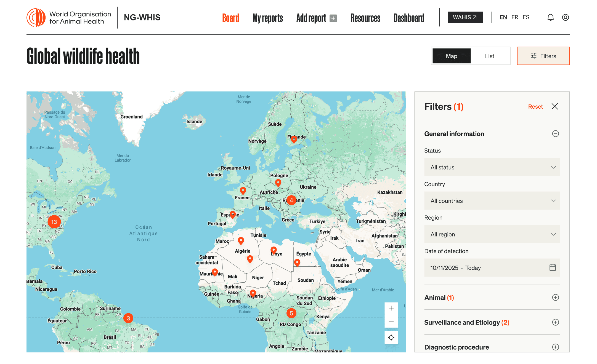Click the Reset filters link
This screenshot has height=364, width=597.
[x=535, y=107]
